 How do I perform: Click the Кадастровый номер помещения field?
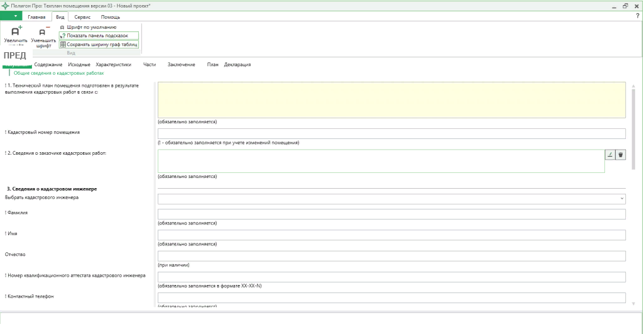[391, 133]
